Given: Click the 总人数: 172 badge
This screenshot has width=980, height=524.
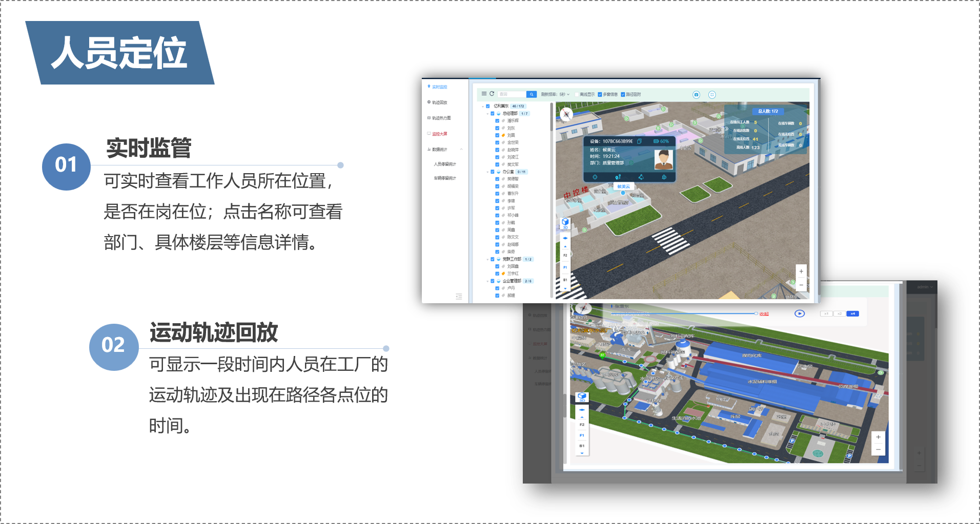Looking at the screenshot, I should pos(768,111).
